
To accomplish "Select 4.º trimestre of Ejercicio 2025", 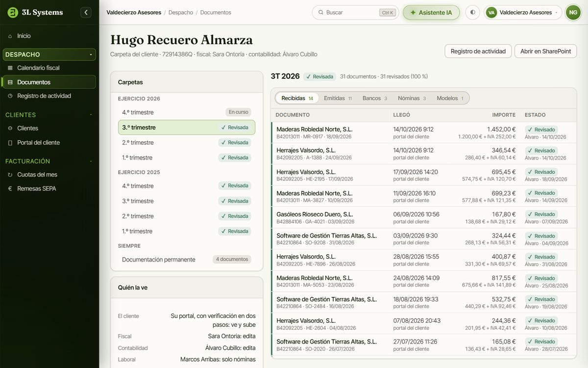I will tap(187, 186).
